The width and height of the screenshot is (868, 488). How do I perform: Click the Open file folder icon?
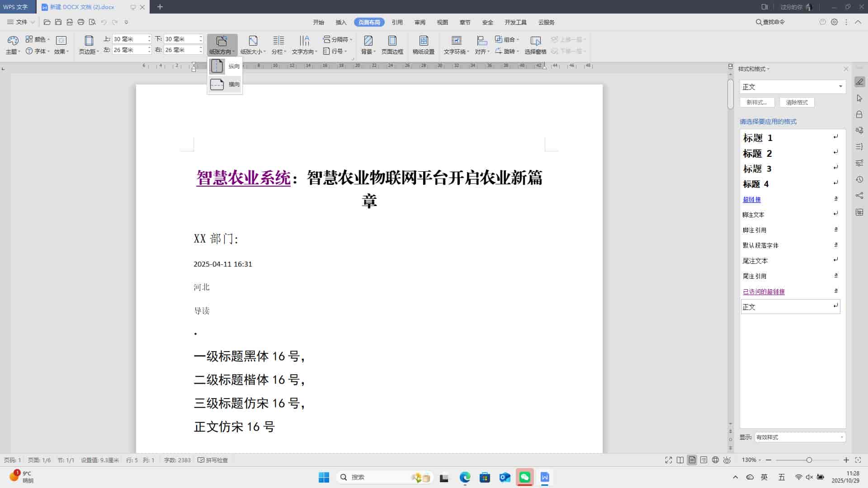pos(47,22)
